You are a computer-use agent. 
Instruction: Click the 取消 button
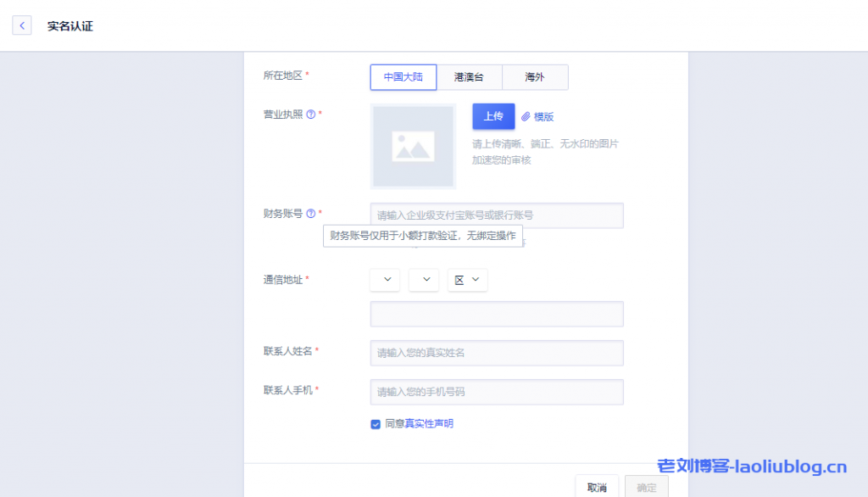click(597, 487)
